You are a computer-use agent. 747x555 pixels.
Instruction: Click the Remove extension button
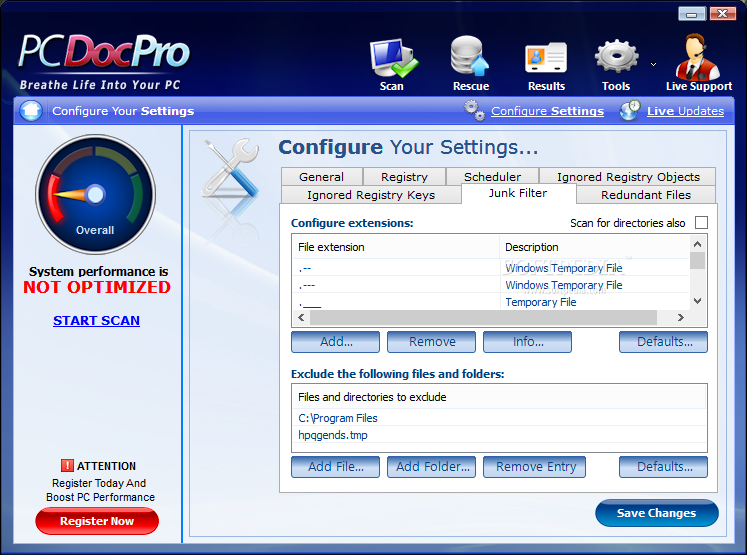click(x=431, y=342)
